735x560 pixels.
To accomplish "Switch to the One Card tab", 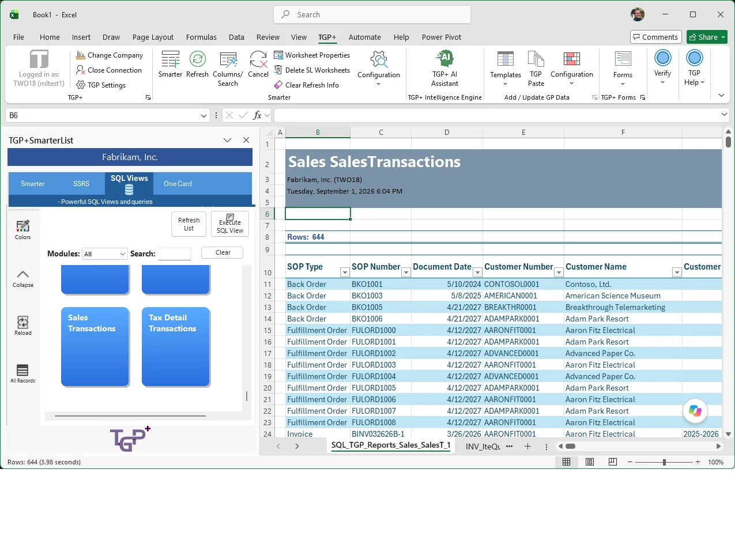I will 178,184.
